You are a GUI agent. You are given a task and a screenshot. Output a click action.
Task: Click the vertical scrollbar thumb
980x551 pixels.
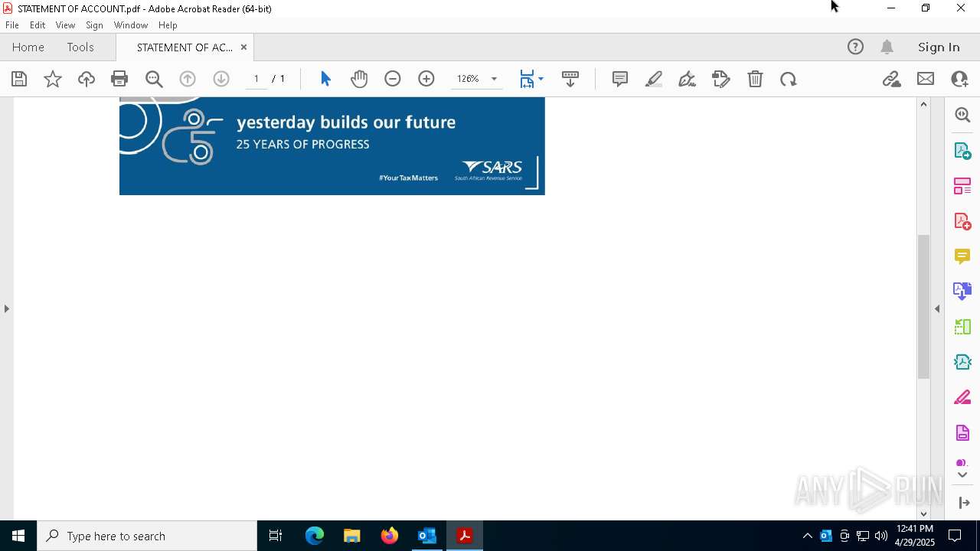click(923, 306)
